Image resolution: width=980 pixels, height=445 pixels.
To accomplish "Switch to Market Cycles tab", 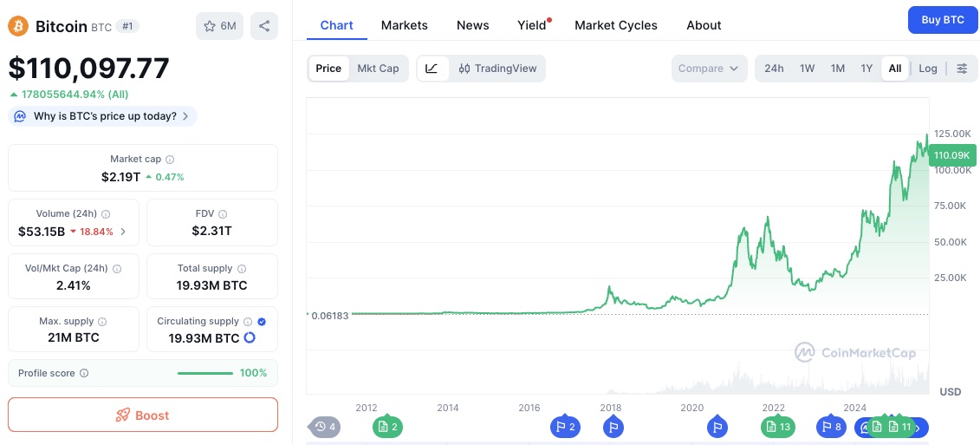I will click(x=615, y=25).
